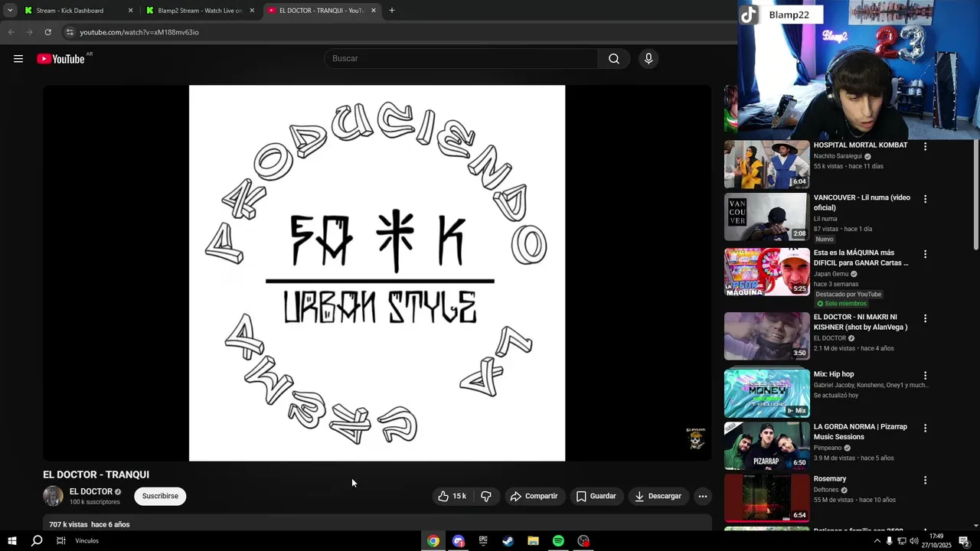Screen dimensions: 980x551
Task: Open options for NI MAKRI NI KISHNER video
Action: [x=925, y=318]
